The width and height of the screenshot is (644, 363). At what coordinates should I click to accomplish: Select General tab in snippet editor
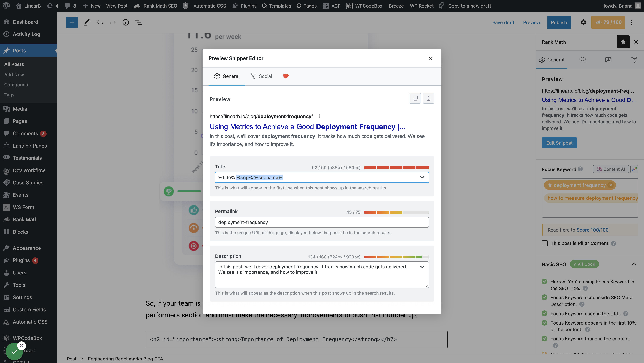(227, 76)
